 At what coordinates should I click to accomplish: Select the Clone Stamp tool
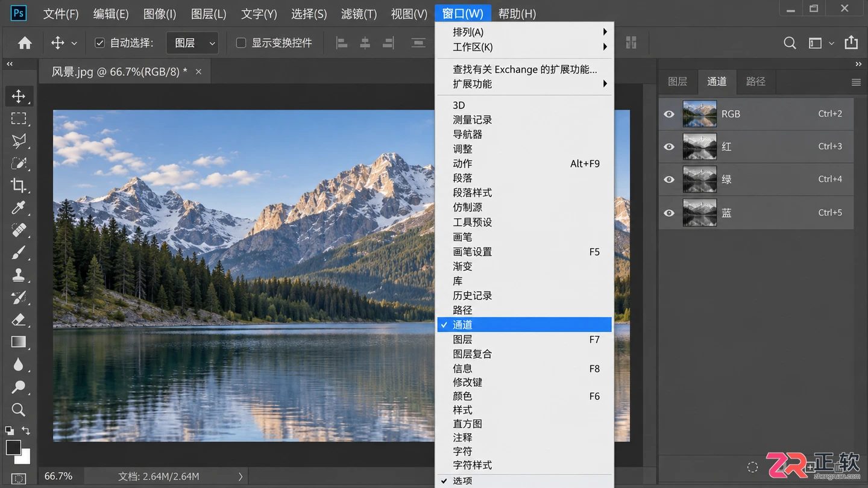19,275
